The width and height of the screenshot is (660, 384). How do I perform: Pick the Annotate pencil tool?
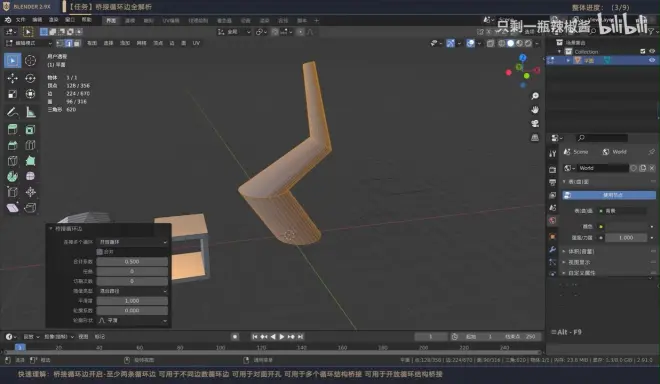click(x=12, y=112)
